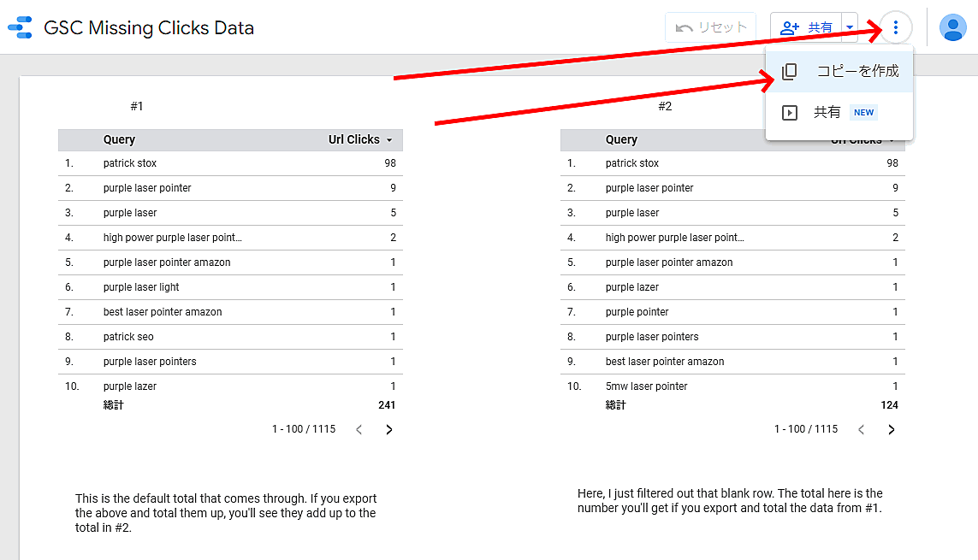Click the リセット reset button
978x560 pixels.
pos(711,27)
